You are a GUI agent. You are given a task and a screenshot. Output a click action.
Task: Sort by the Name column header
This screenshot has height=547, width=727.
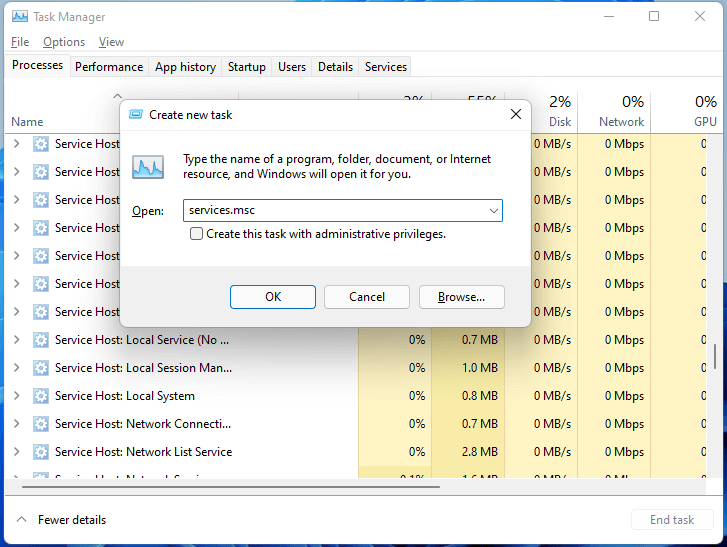pyautogui.click(x=27, y=121)
